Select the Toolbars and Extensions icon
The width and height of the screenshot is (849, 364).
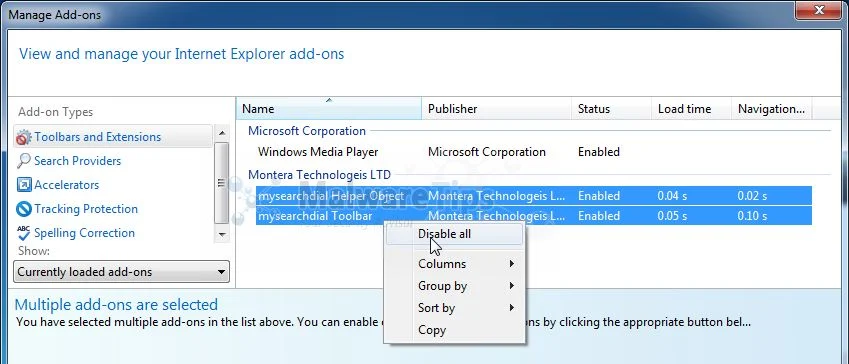coord(24,138)
